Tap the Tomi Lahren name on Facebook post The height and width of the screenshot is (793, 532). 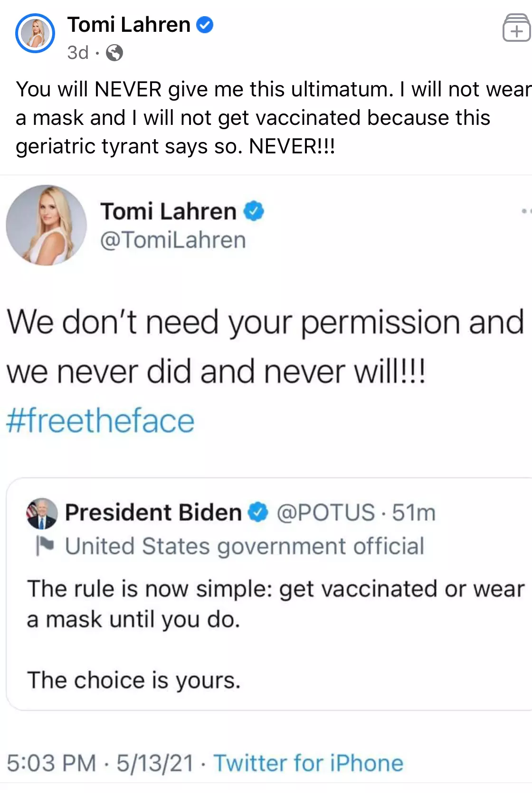pyautogui.click(x=129, y=25)
